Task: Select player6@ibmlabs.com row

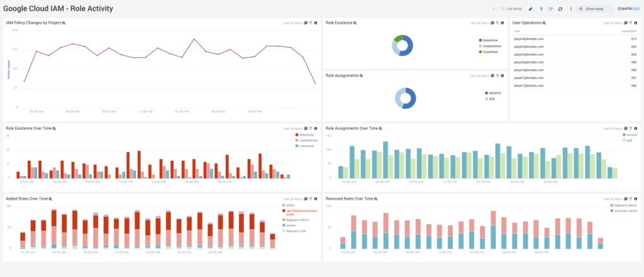Action: 575,62
